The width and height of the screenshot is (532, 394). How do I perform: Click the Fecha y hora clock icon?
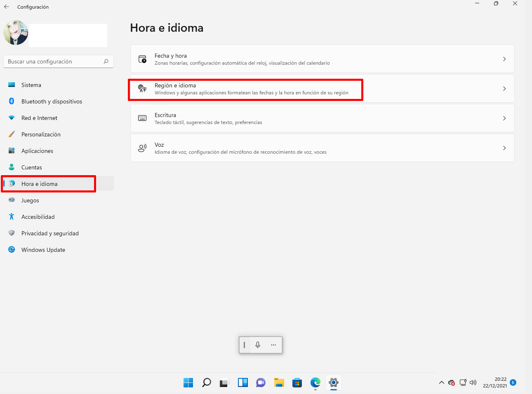point(142,59)
